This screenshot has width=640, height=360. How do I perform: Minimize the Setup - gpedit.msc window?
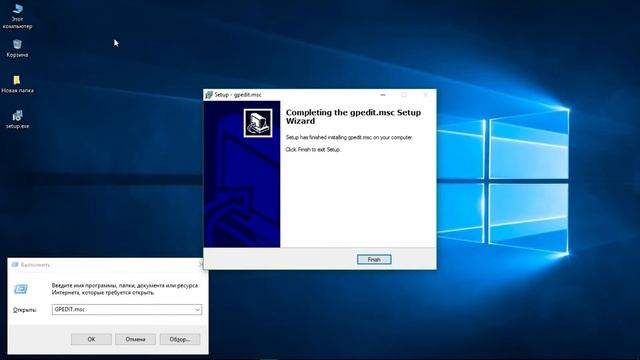[x=383, y=95]
